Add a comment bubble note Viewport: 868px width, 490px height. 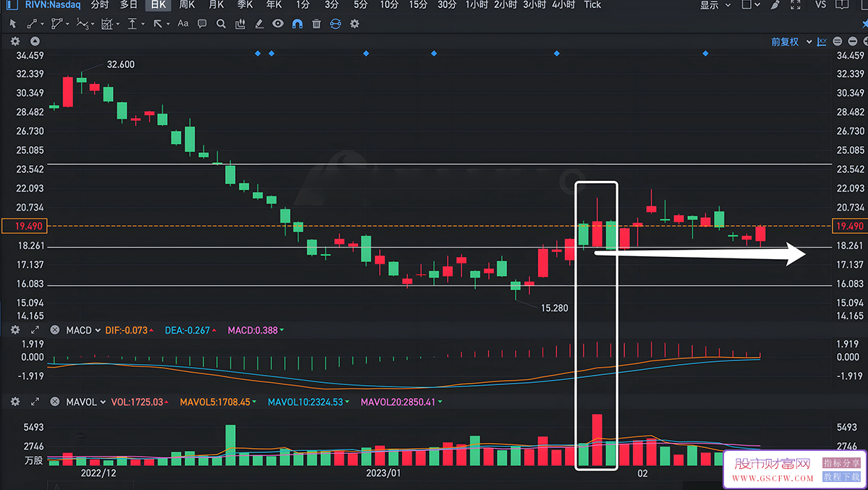[x=202, y=24]
